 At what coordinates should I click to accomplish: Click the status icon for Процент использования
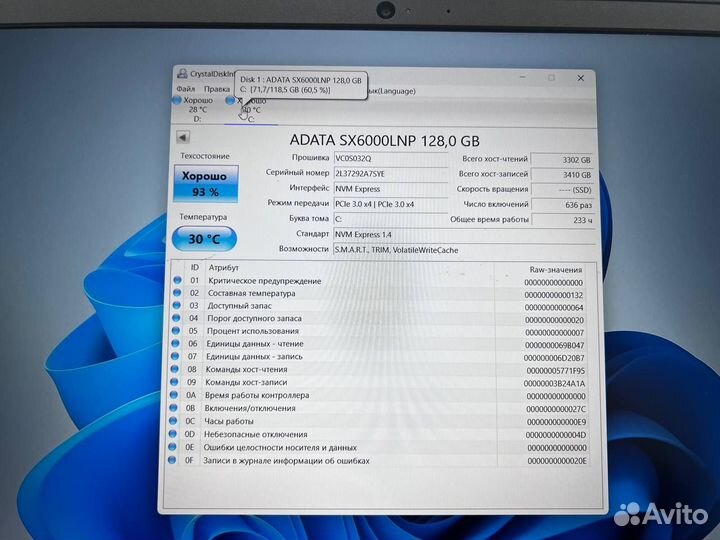click(176, 330)
